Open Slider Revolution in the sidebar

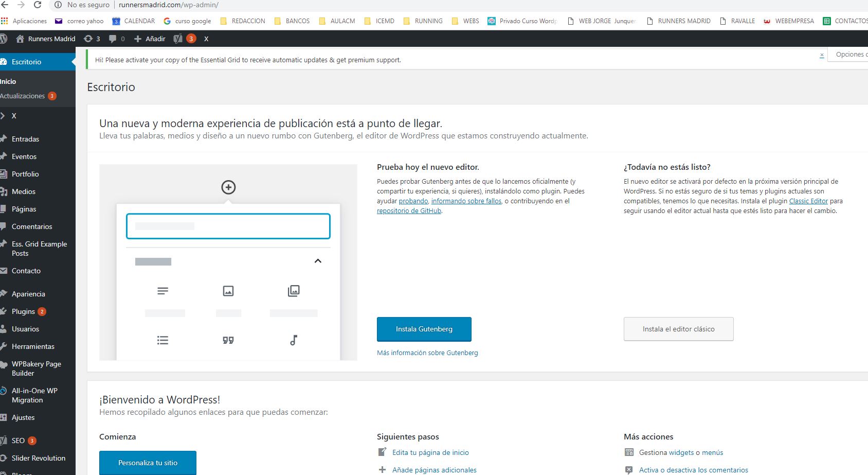[x=38, y=458]
